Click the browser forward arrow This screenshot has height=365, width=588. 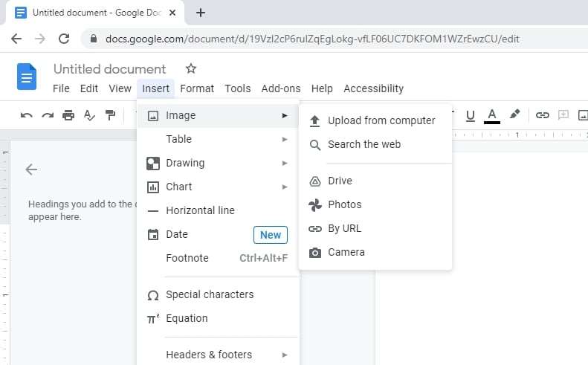(x=40, y=39)
